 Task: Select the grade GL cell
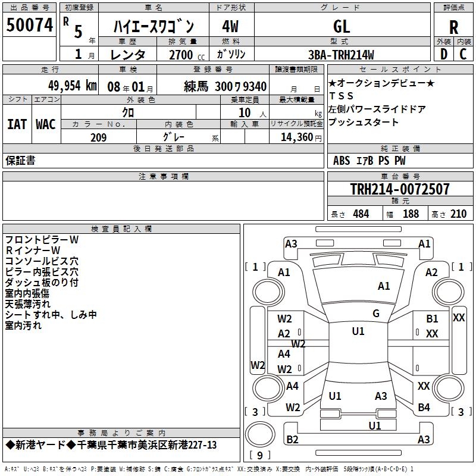point(342,26)
